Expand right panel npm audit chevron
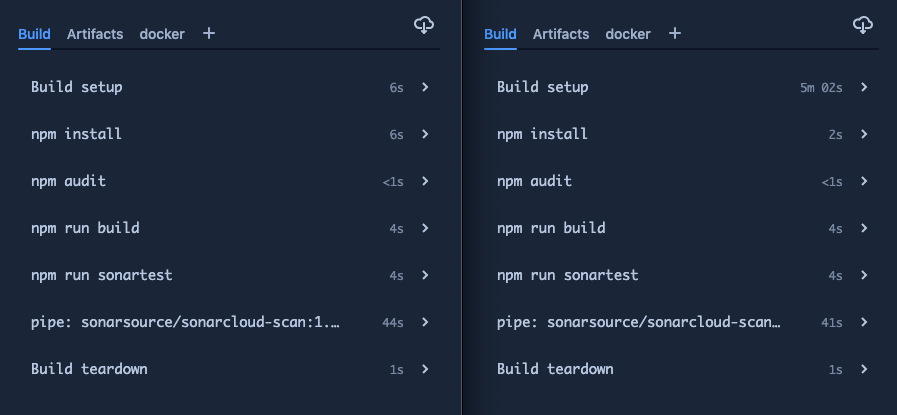The height and width of the screenshot is (415, 897). pos(864,181)
